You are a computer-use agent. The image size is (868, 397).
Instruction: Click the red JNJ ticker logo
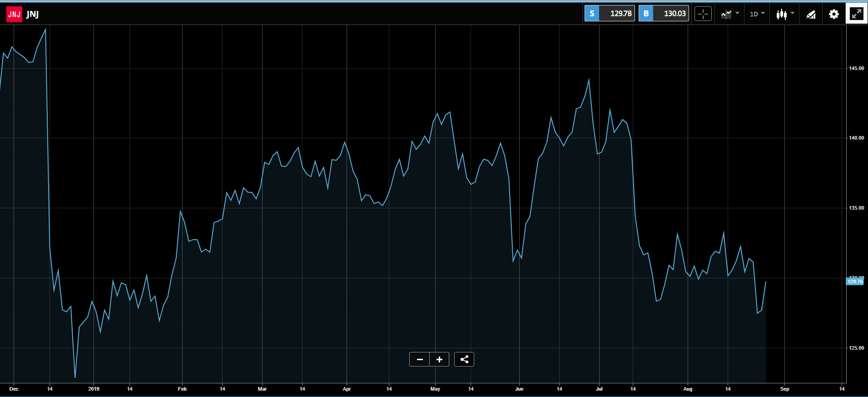[x=14, y=14]
